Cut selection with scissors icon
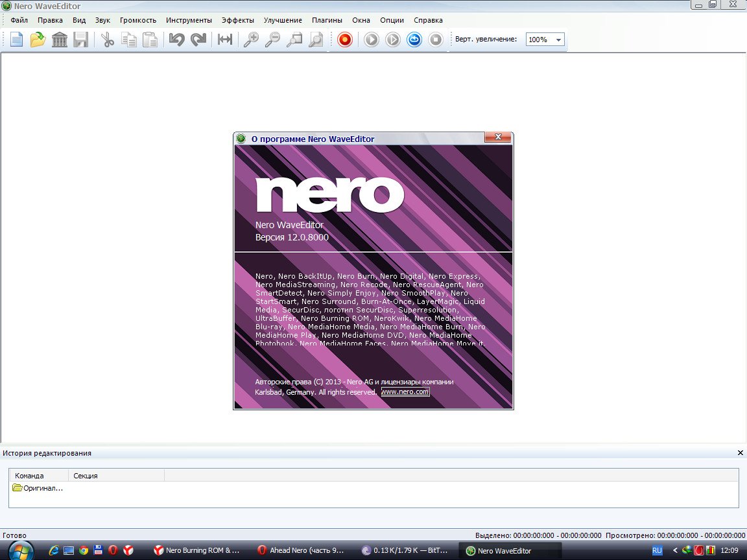747x560 pixels. [x=108, y=40]
